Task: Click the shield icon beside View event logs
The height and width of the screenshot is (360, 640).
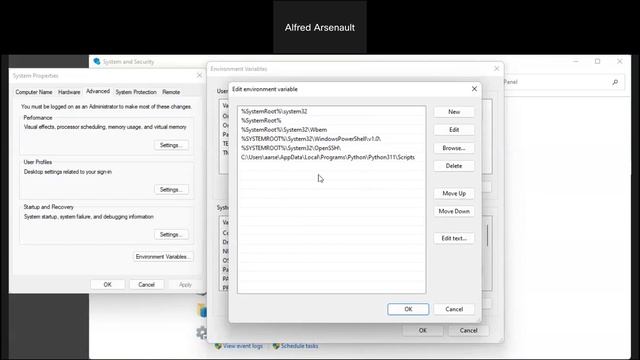Action: point(218,346)
